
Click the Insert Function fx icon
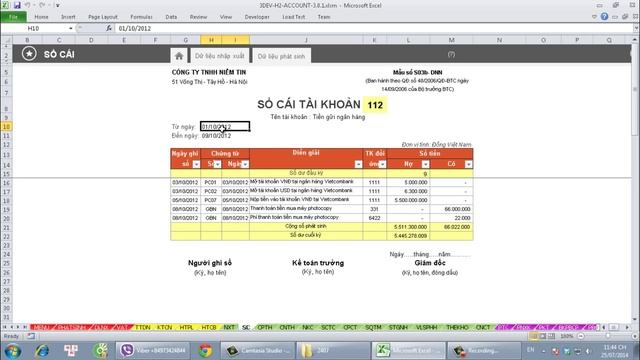[x=109, y=28]
